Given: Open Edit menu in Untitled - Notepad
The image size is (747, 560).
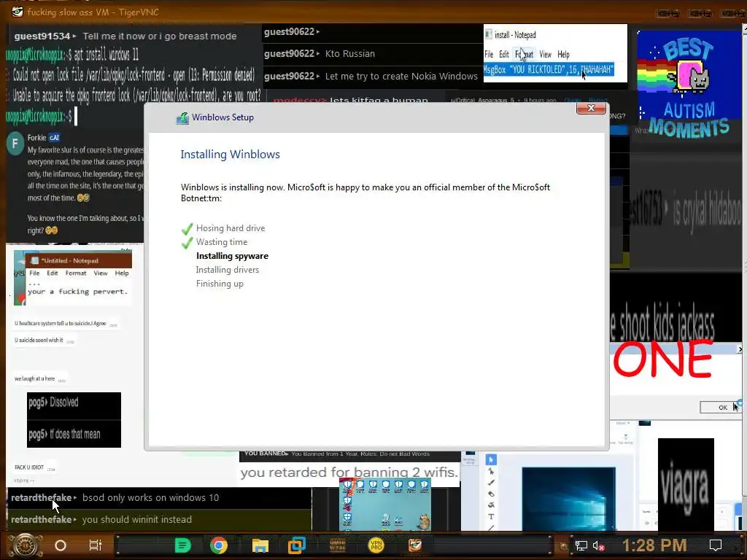Looking at the screenshot, I should (x=53, y=273).
